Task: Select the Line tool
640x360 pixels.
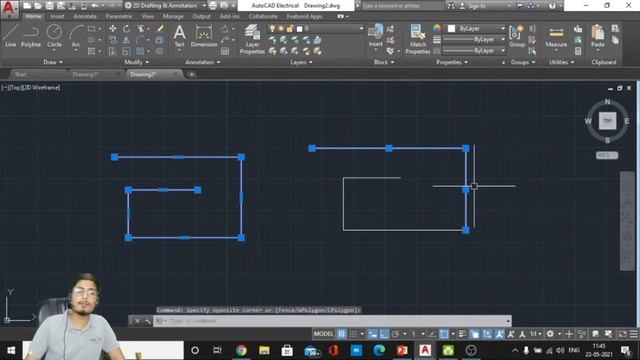Action: pyautogui.click(x=11, y=36)
